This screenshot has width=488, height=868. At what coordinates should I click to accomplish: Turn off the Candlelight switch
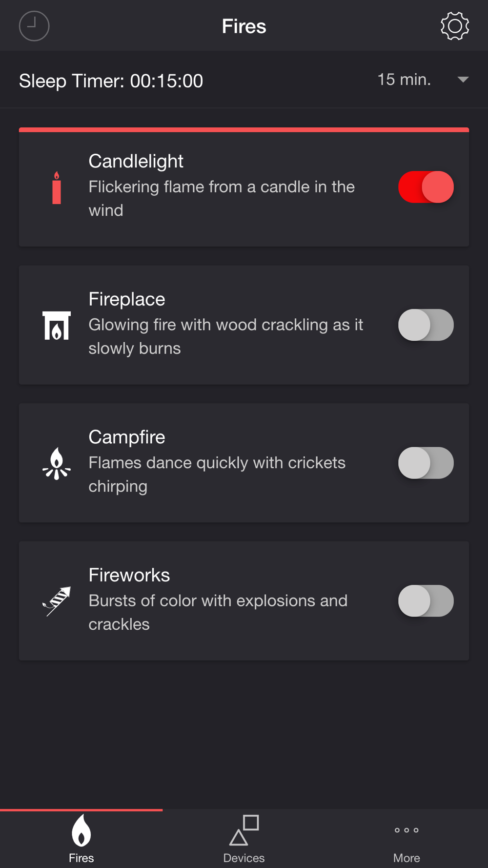point(426,187)
